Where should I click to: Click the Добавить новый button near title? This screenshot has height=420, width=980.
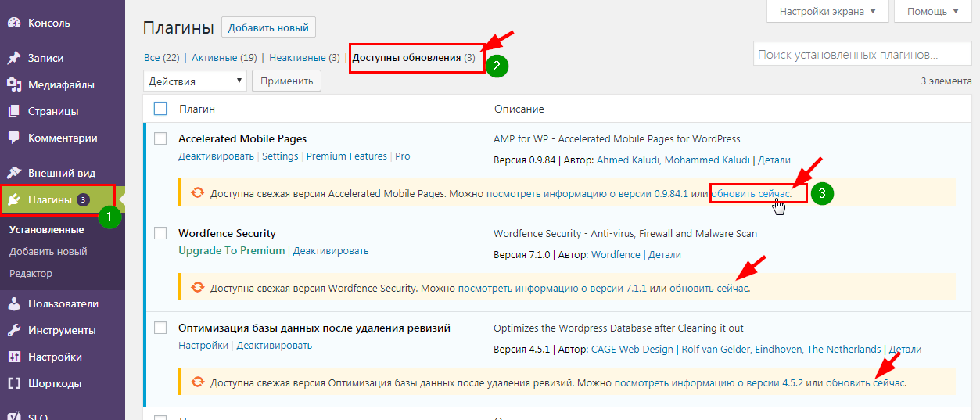(x=269, y=28)
